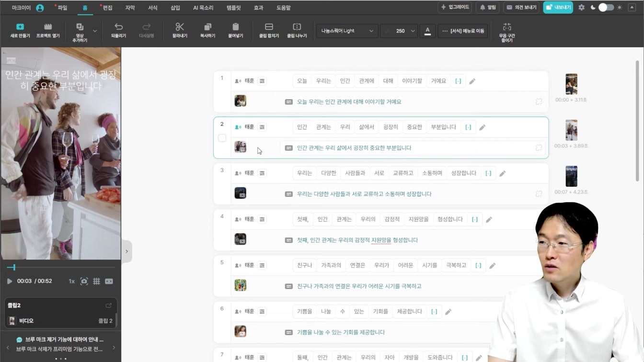644x362 pixels.
Task: Open the 서식 menu tab
Action: pos(152,8)
